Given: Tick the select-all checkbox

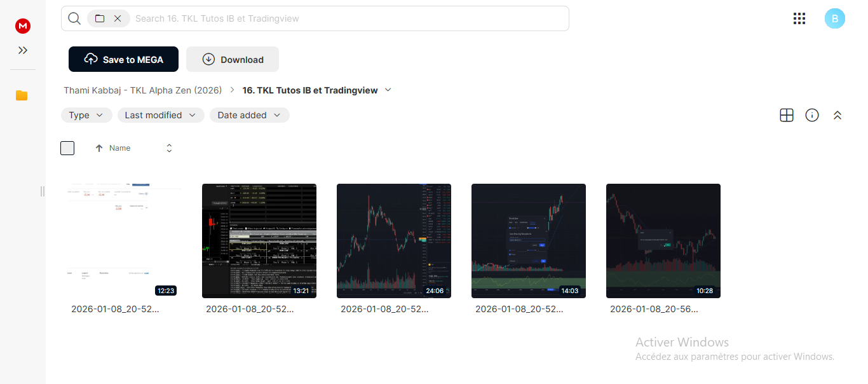Looking at the screenshot, I should [x=67, y=148].
